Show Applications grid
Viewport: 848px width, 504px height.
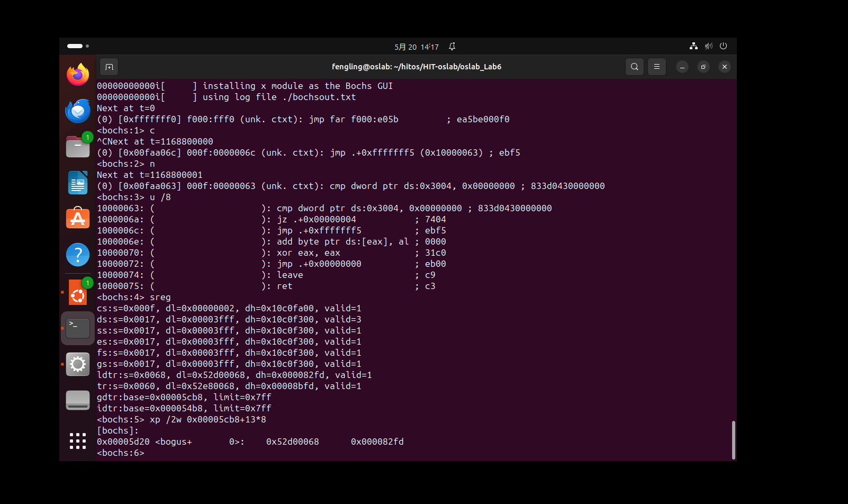pos(78,440)
